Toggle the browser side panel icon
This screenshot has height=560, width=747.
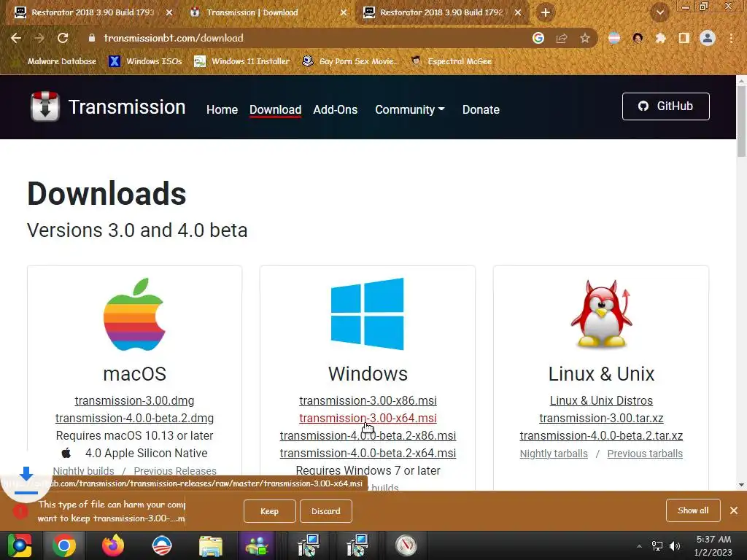[684, 38]
